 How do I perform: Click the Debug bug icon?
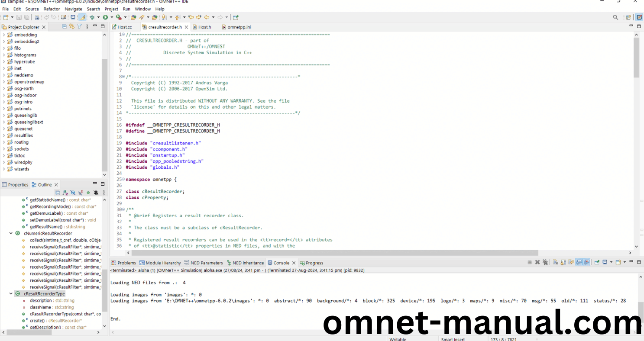tap(92, 17)
